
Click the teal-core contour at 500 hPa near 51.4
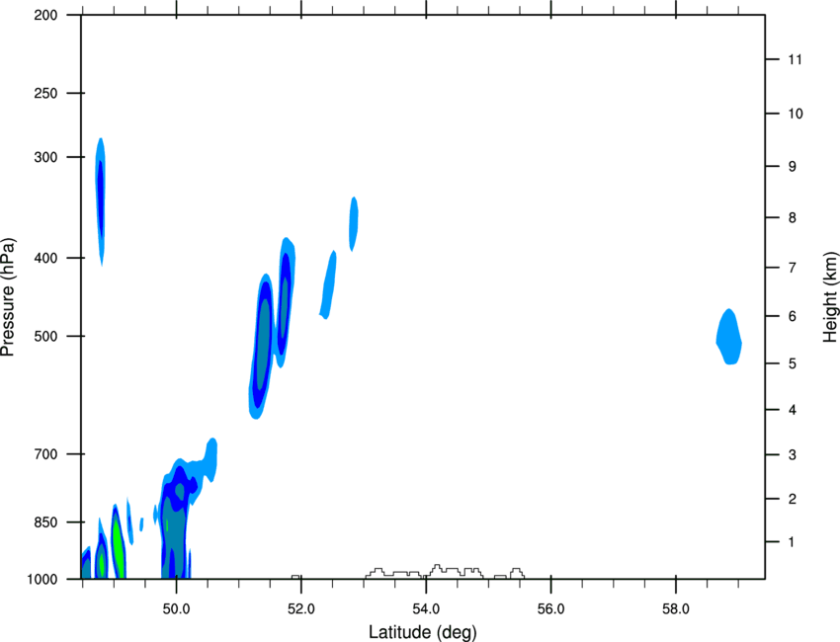click(262, 346)
